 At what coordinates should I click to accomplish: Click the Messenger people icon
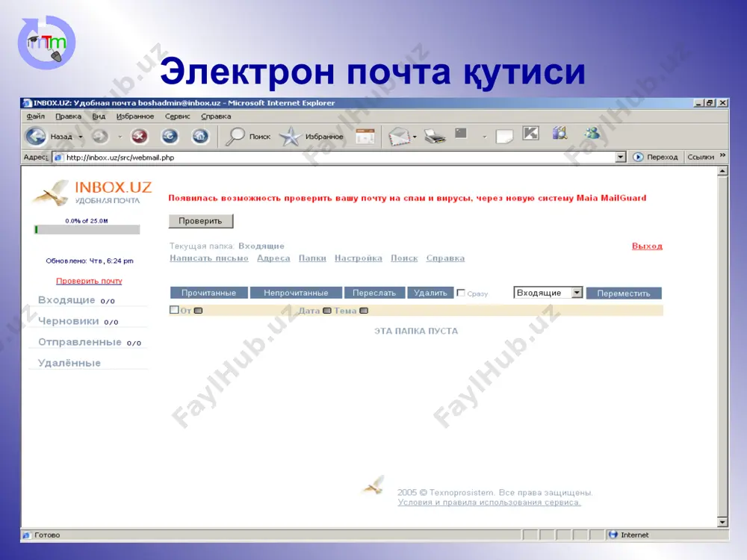tap(592, 134)
